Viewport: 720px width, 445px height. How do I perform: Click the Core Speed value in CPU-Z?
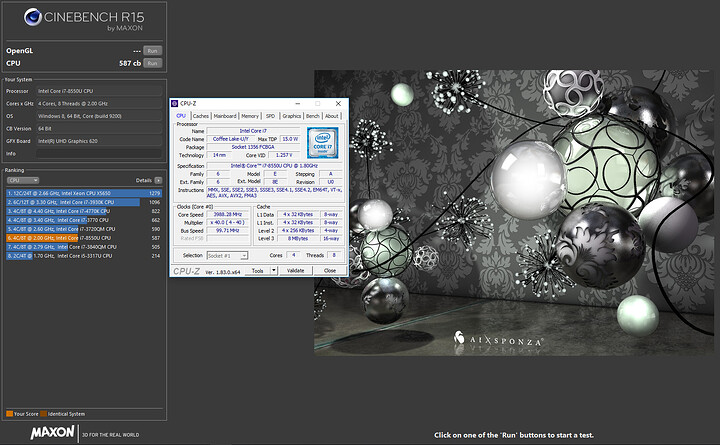point(228,214)
